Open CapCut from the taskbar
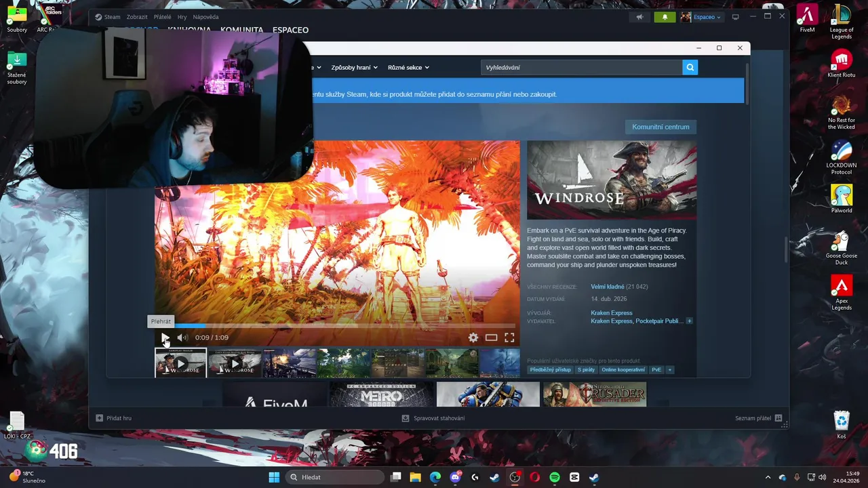This screenshot has width=868, height=488. click(x=574, y=477)
